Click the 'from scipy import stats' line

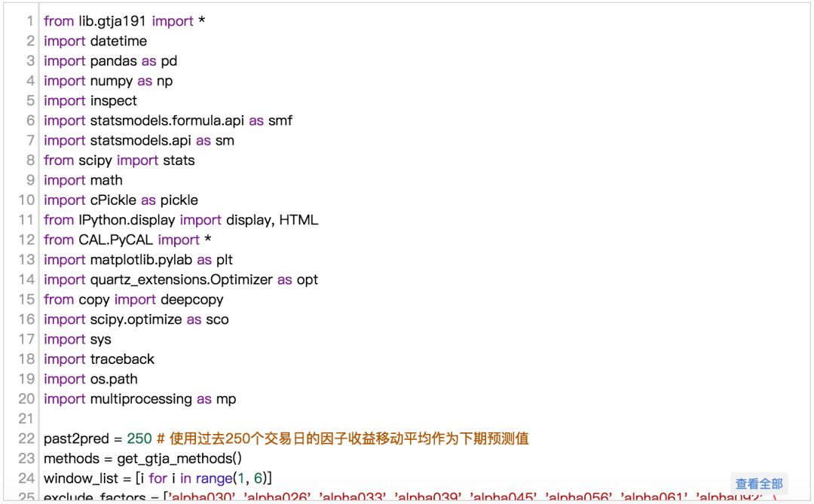pos(119,160)
